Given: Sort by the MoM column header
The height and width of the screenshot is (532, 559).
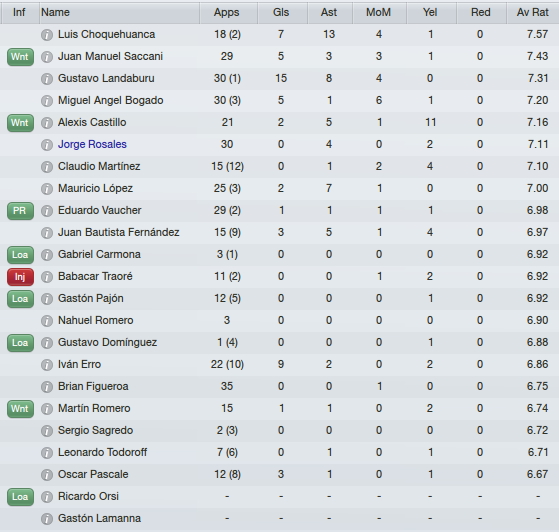Looking at the screenshot, I should click(379, 12).
